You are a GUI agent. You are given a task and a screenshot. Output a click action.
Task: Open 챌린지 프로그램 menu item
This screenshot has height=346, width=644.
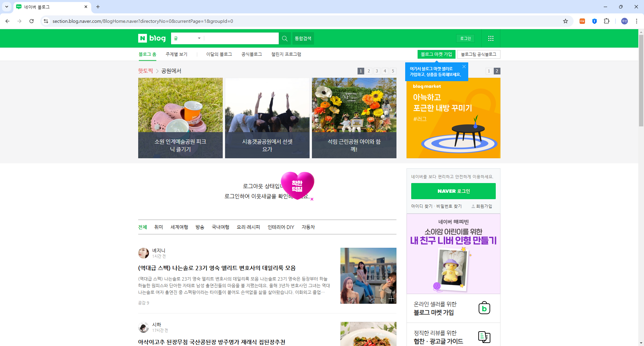click(x=286, y=54)
